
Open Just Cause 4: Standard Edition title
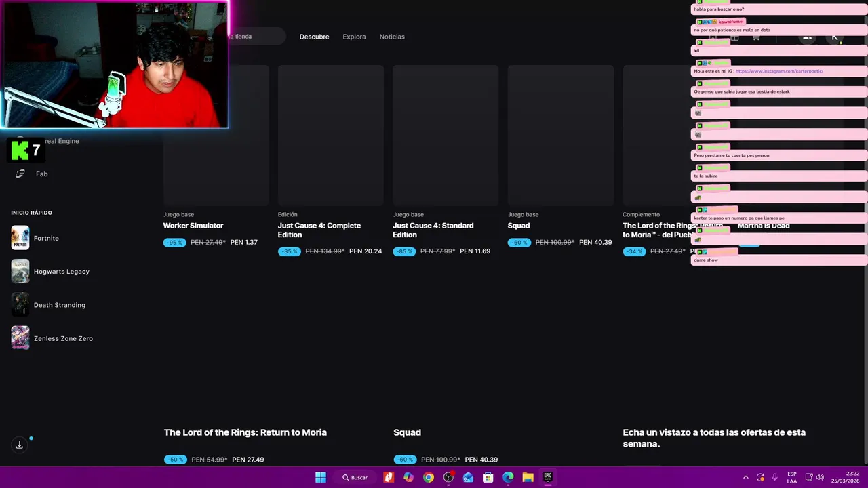[x=433, y=230]
